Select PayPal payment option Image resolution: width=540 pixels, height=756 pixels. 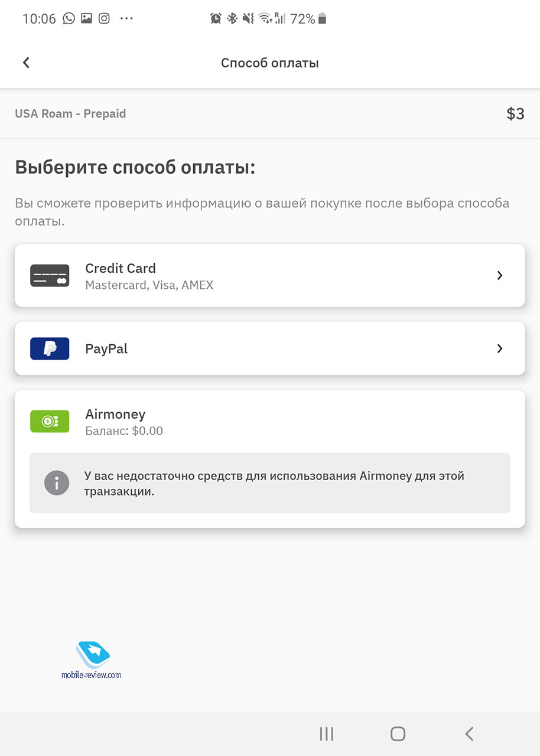point(270,348)
